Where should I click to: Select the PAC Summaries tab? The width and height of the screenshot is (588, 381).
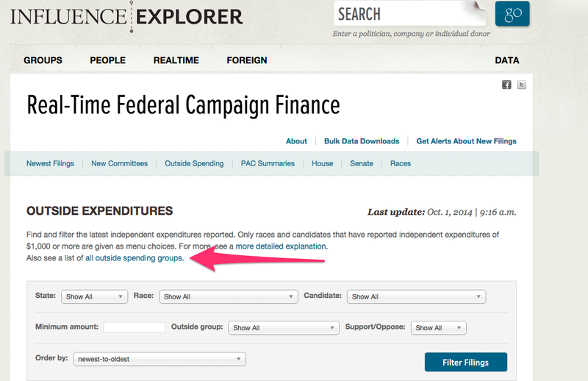(268, 163)
